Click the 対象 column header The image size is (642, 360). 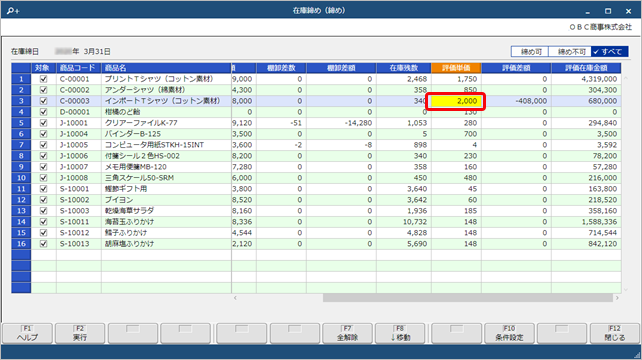pos(43,68)
